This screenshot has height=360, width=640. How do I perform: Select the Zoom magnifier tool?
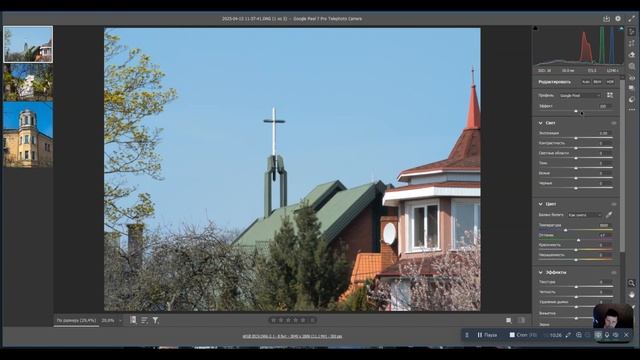pos(631,283)
